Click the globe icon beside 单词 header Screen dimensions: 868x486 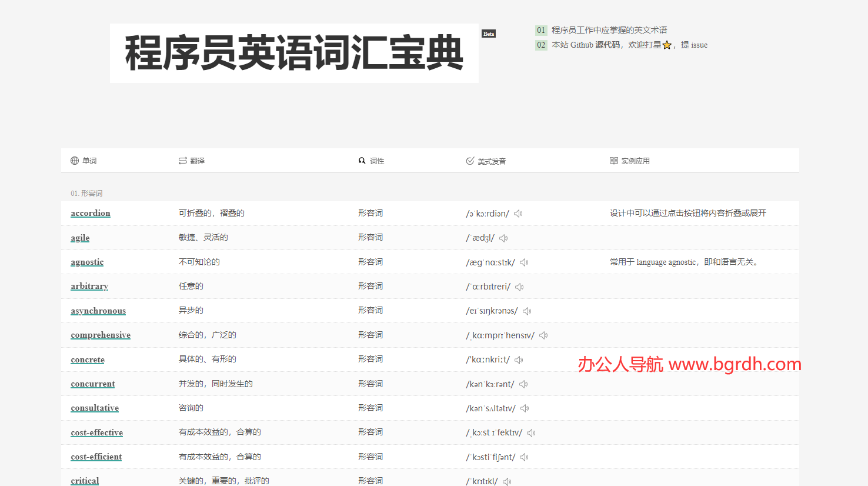click(x=74, y=160)
